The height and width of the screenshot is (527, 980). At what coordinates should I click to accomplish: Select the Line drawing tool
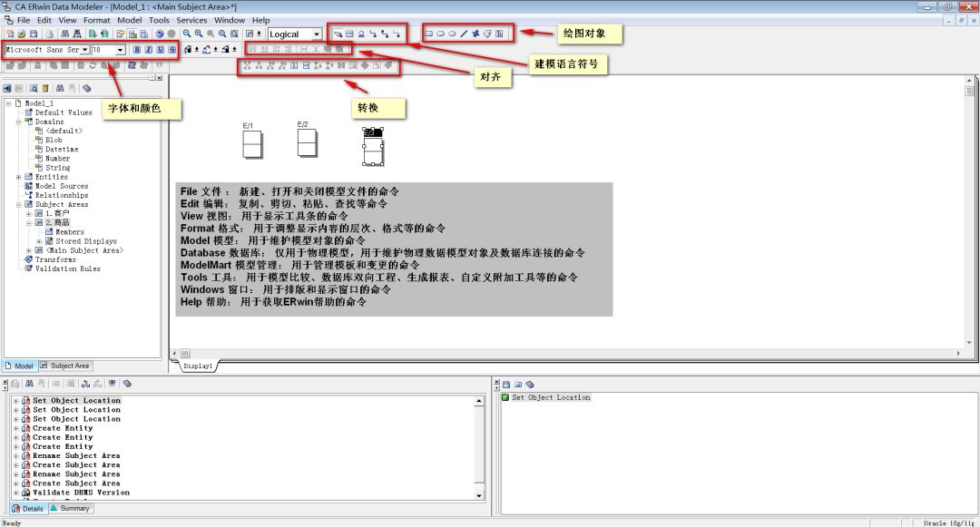point(464,34)
